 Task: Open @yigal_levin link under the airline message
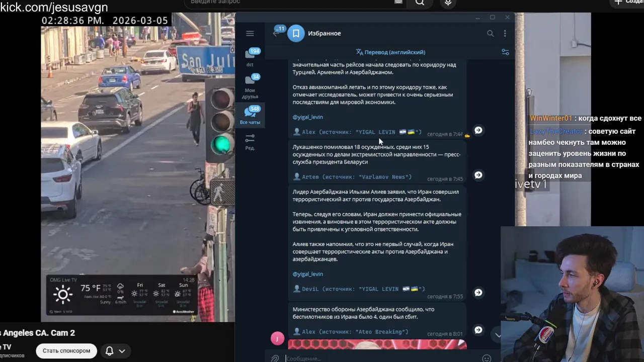pyautogui.click(x=308, y=117)
